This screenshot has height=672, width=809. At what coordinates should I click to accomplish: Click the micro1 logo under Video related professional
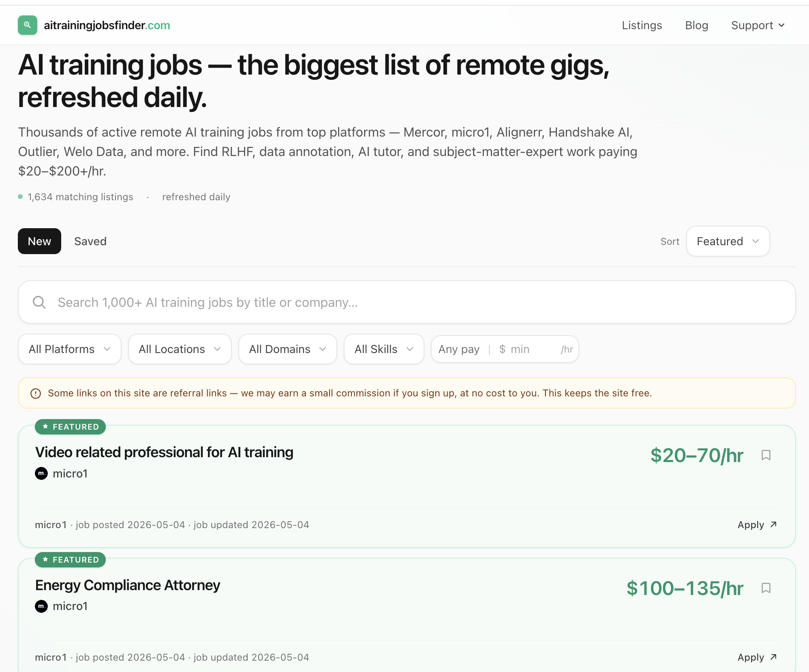point(41,473)
